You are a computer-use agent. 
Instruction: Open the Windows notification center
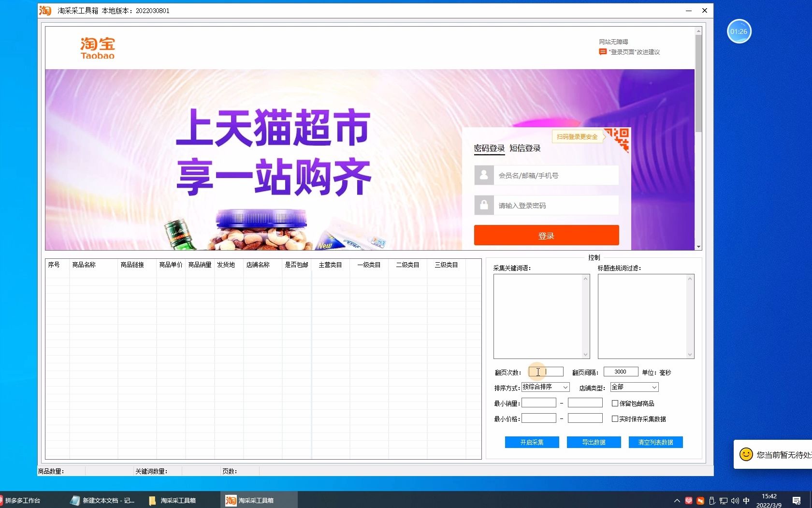click(797, 501)
